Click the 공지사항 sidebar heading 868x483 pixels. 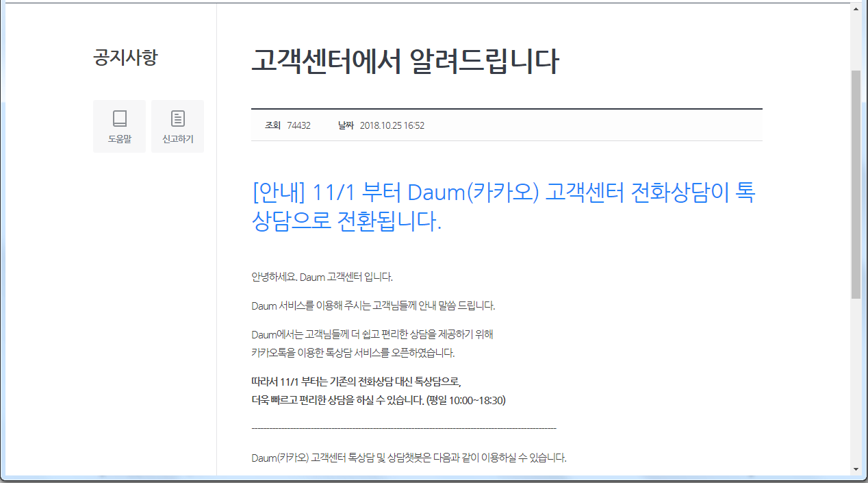[125, 58]
